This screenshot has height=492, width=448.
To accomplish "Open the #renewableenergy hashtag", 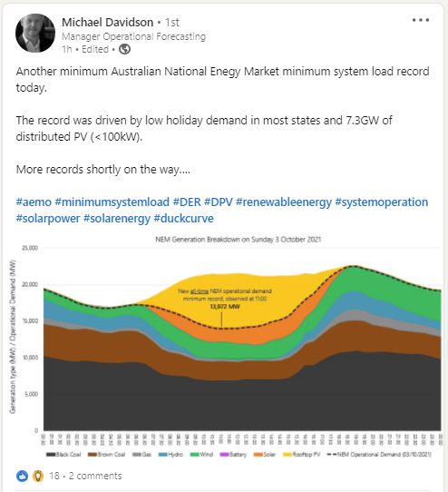I will pos(284,202).
